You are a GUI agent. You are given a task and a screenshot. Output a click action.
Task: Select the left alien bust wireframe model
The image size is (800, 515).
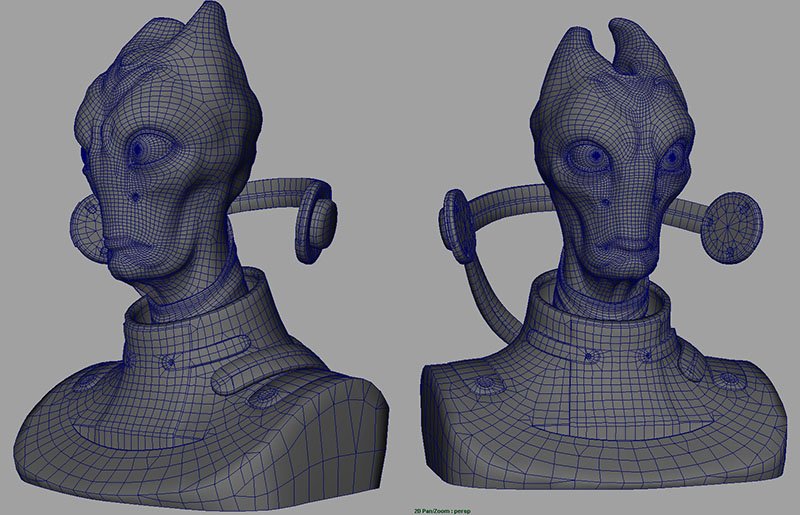202,255
